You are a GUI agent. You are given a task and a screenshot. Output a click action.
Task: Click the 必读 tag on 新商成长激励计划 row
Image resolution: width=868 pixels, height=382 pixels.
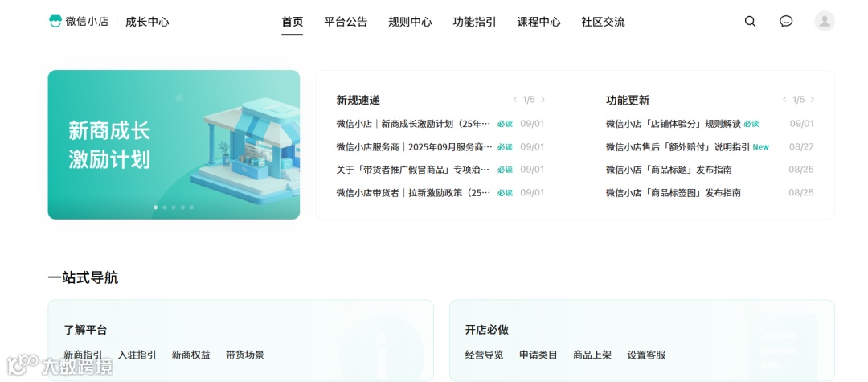tap(505, 124)
